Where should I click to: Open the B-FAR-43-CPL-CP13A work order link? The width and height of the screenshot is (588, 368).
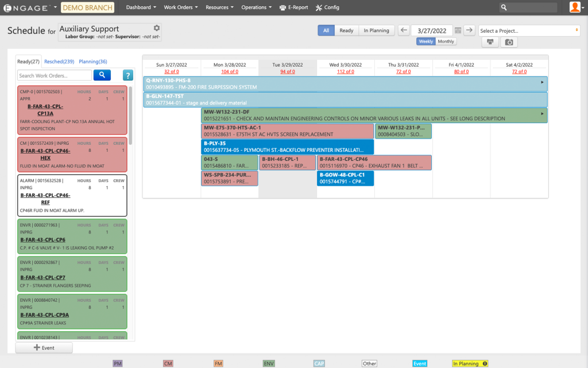coord(45,110)
